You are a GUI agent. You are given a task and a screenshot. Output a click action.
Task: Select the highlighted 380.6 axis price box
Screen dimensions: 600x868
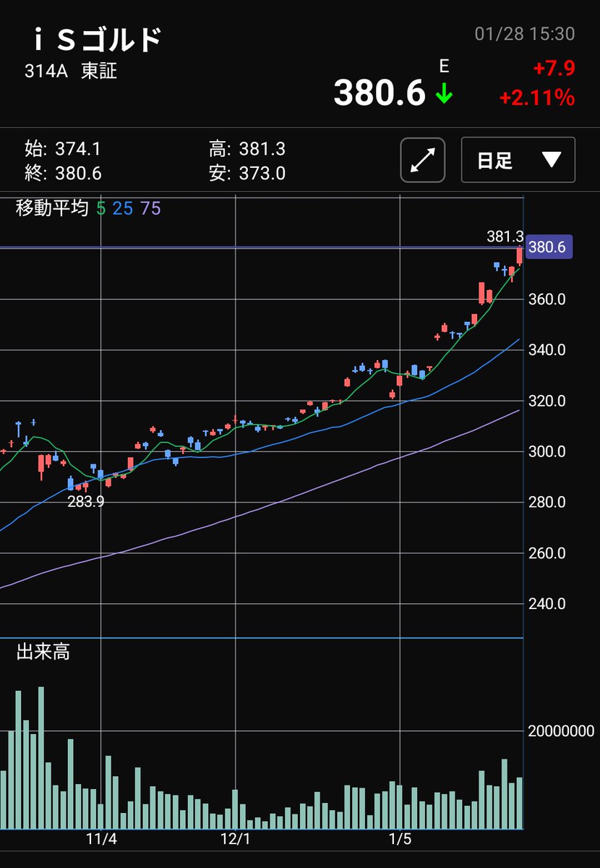point(548,247)
